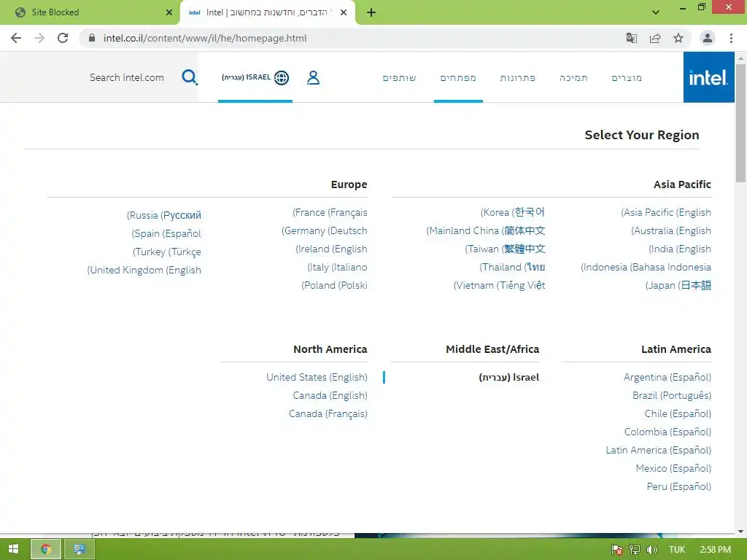Select Korea region link
The height and width of the screenshot is (560, 747).
513,212
